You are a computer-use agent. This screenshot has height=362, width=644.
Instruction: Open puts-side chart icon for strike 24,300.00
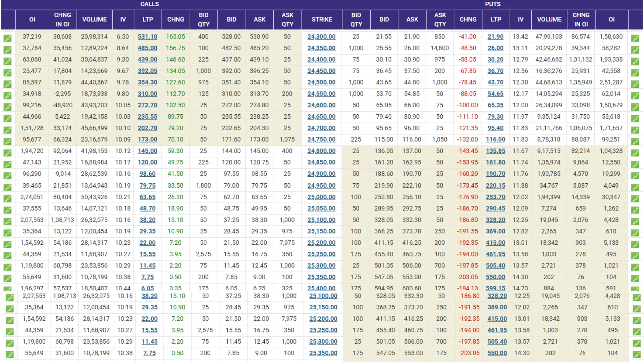[635, 38]
